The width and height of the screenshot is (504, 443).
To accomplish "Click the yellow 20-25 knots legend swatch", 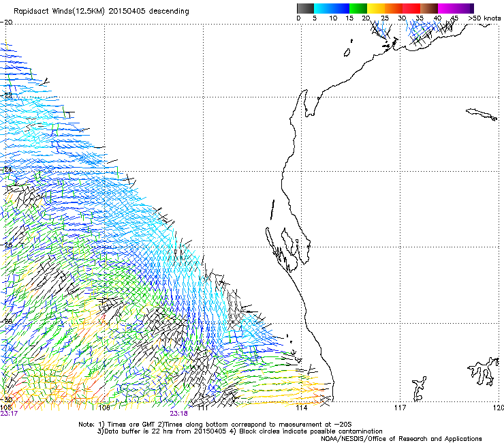I will tap(376, 8).
